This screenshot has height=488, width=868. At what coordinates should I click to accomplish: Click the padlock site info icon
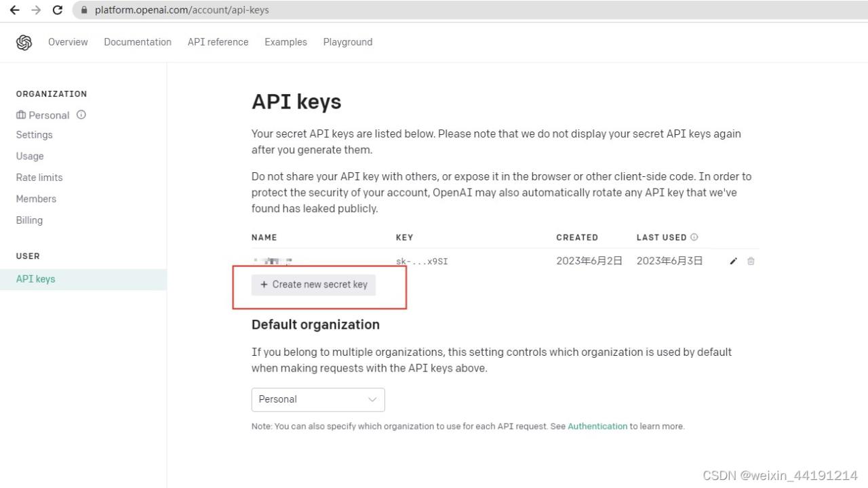click(85, 10)
